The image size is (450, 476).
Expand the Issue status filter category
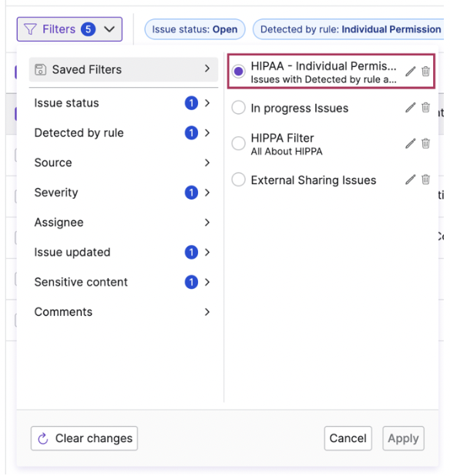123,103
